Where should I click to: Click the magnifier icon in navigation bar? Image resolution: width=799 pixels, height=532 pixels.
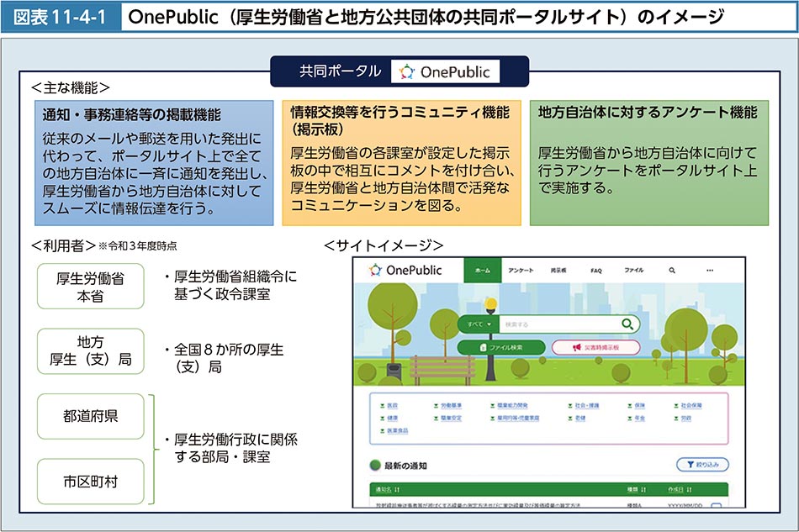672,271
